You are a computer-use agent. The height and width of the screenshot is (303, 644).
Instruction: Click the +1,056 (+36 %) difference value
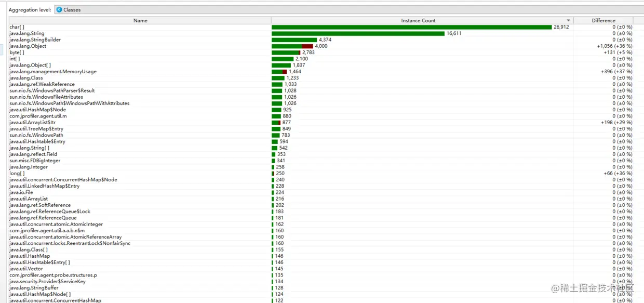614,46
